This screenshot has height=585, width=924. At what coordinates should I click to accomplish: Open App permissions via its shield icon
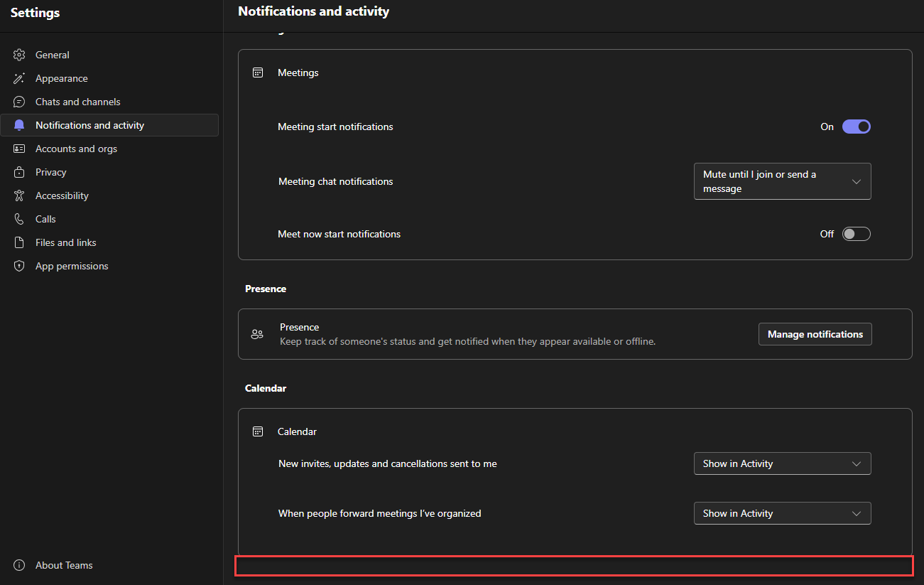18,266
